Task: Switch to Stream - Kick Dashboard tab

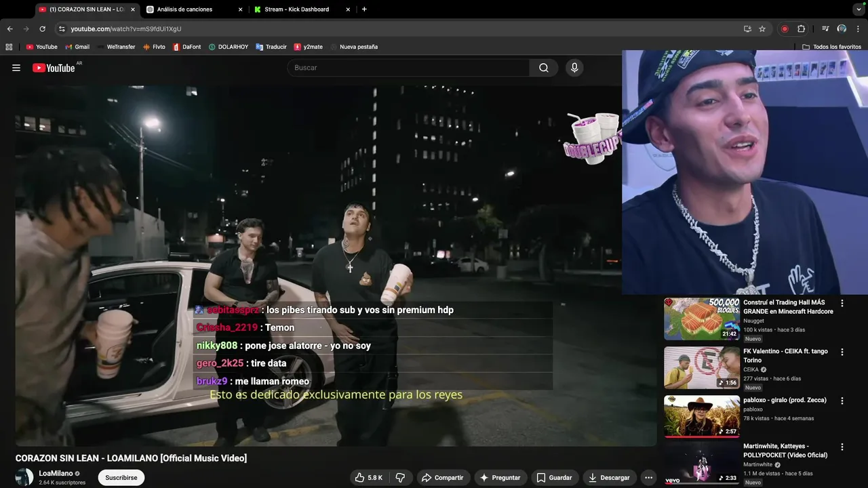Action: point(302,9)
